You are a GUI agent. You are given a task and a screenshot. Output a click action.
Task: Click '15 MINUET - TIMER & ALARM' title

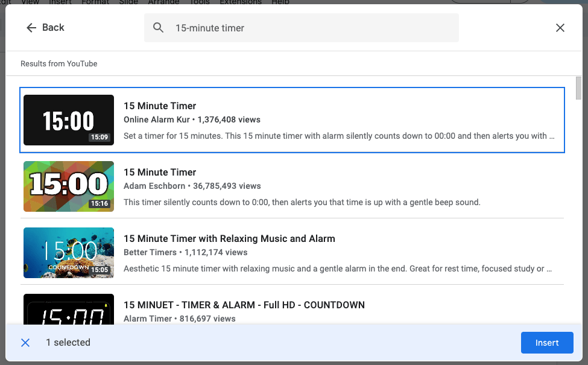pyautogui.click(x=244, y=305)
